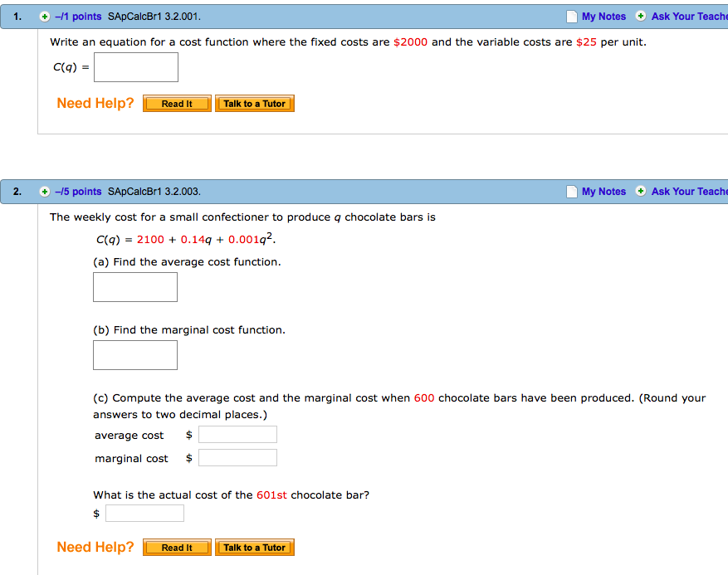Expand the points detail plus icon for question 1
Screen dimensions: 728x575
click(44, 16)
